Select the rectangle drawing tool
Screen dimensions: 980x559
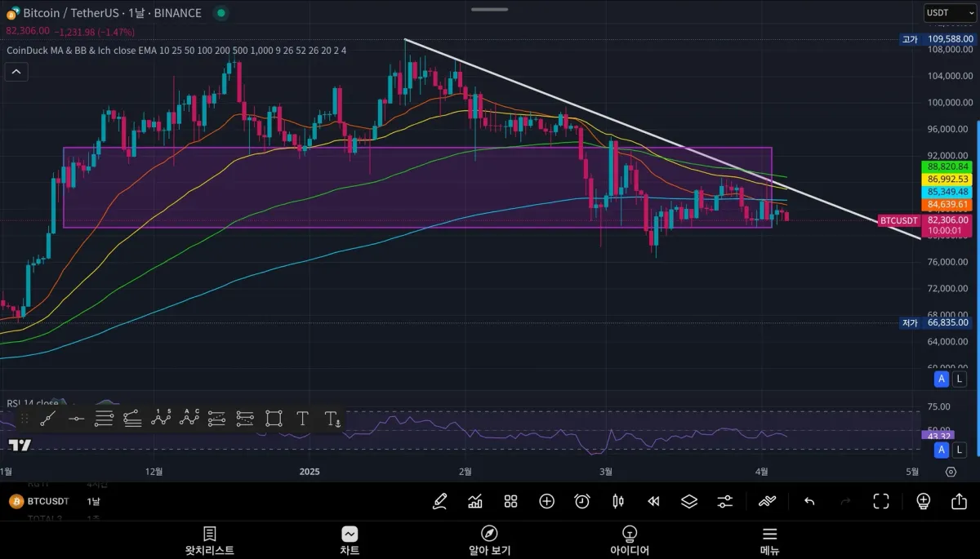274,419
